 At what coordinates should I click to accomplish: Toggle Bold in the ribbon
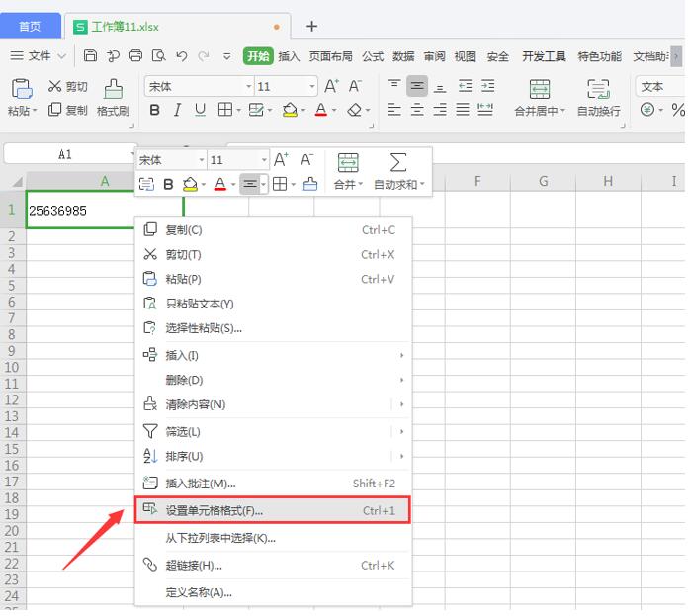pos(154,110)
